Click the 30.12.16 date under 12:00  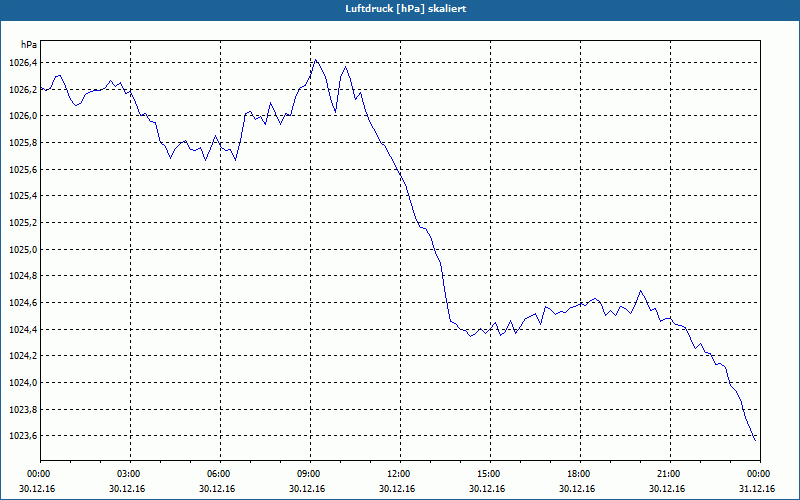(x=397, y=489)
